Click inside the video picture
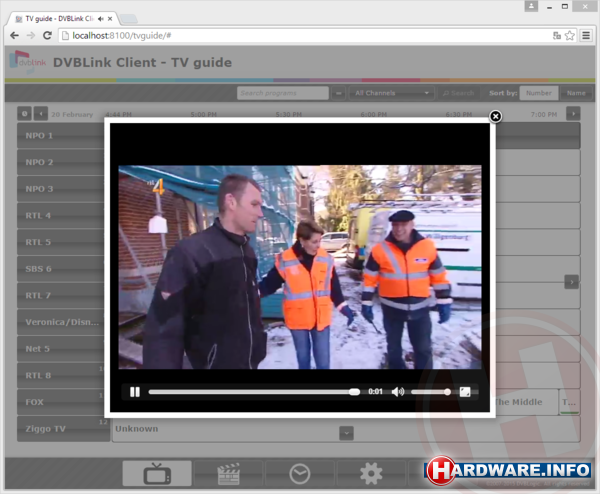Screen dimensions: 600x494 pos(300,267)
